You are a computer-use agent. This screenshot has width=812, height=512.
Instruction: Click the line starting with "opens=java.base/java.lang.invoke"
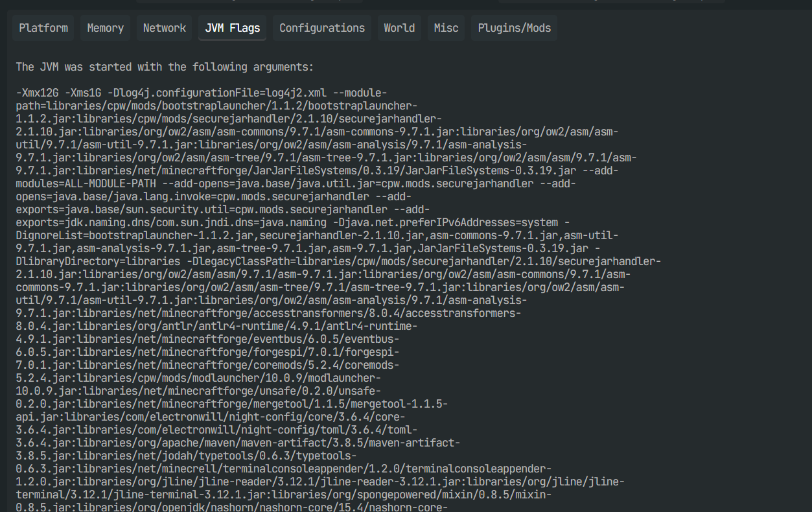214,196
